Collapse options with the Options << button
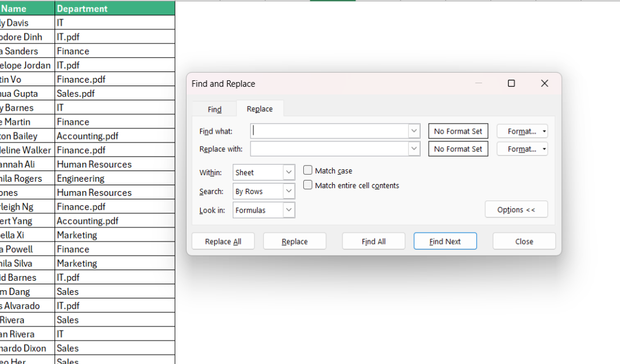This screenshot has width=620, height=364. click(516, 209)
